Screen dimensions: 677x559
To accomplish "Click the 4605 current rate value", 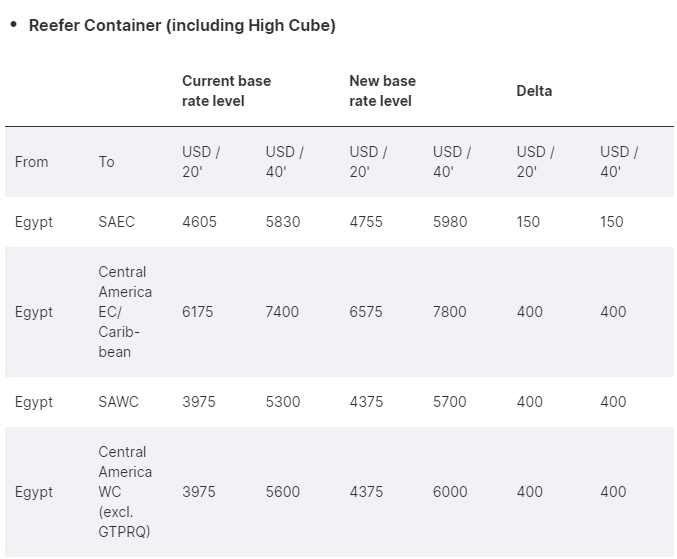I will [199, 222].
